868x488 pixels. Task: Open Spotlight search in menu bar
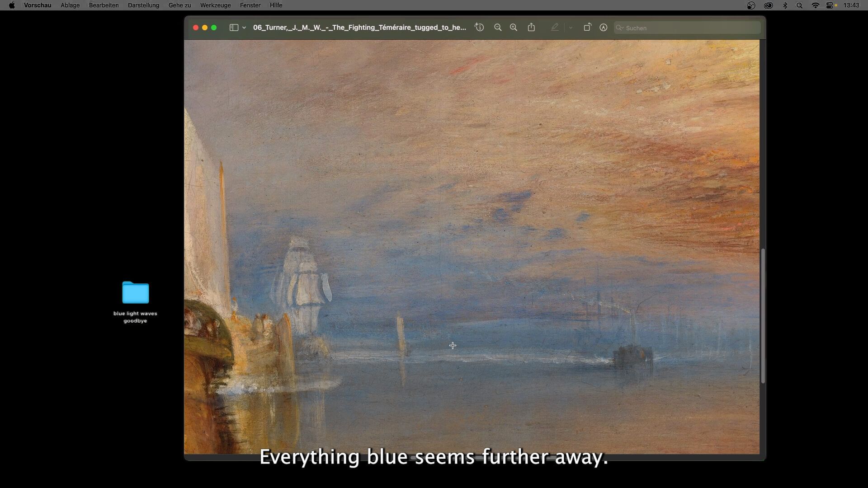799,5
